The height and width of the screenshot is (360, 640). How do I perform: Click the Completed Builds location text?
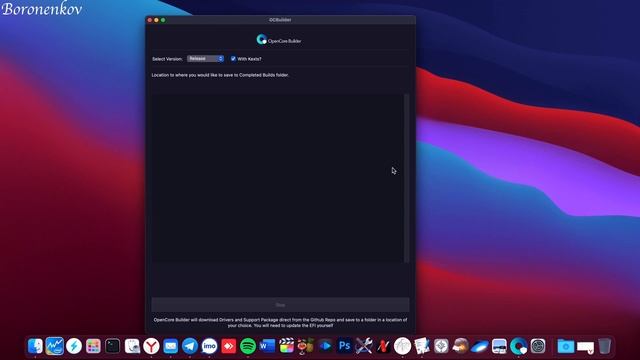[220, 75]
